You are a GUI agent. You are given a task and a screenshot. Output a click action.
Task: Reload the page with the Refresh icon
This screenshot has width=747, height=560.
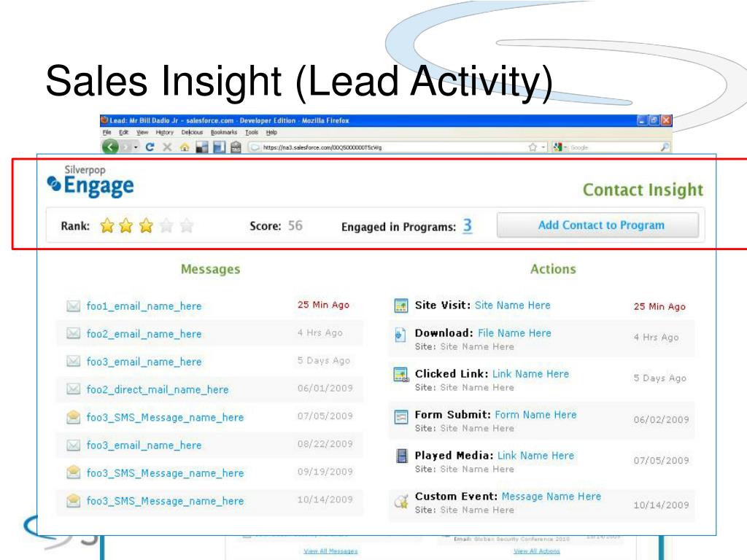(150, 147)
